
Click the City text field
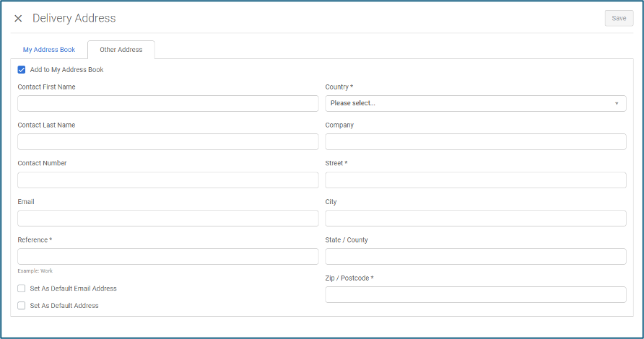[475, 218]
